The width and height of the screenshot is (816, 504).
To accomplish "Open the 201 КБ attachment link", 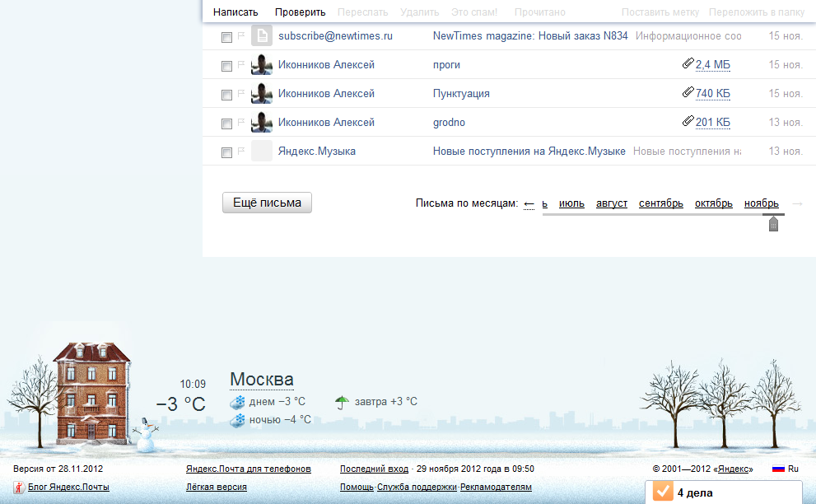I will [x=713, y=122].
